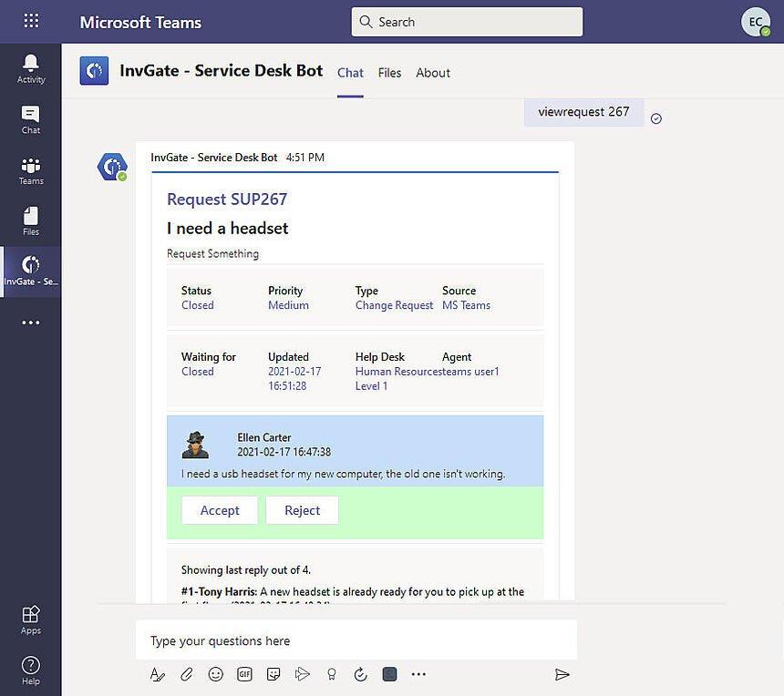Click 'Showing last reply out of 4.' text

tap(245, 570)
